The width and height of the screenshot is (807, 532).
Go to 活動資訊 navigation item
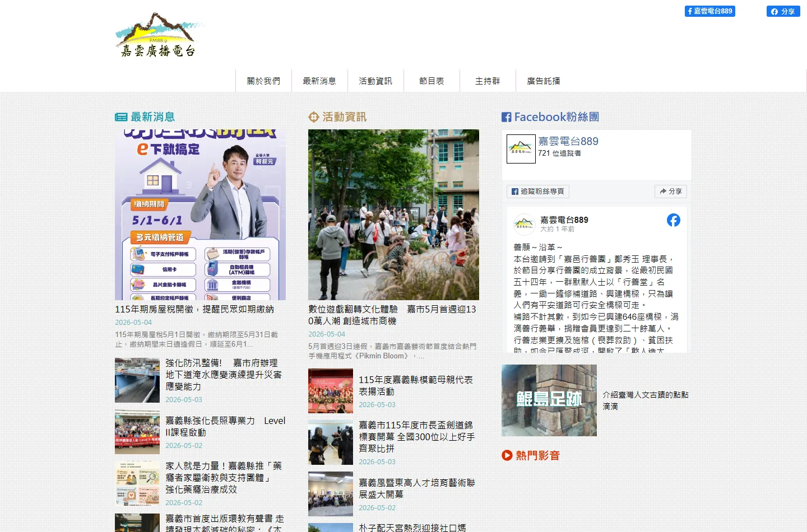coord(375,81)
